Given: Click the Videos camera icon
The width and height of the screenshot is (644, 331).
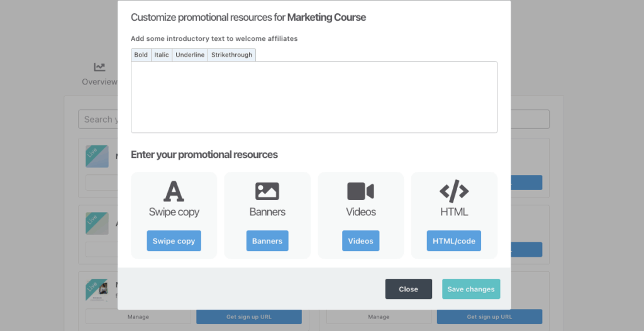Looking at the screenshot, I should pos(360,191).
